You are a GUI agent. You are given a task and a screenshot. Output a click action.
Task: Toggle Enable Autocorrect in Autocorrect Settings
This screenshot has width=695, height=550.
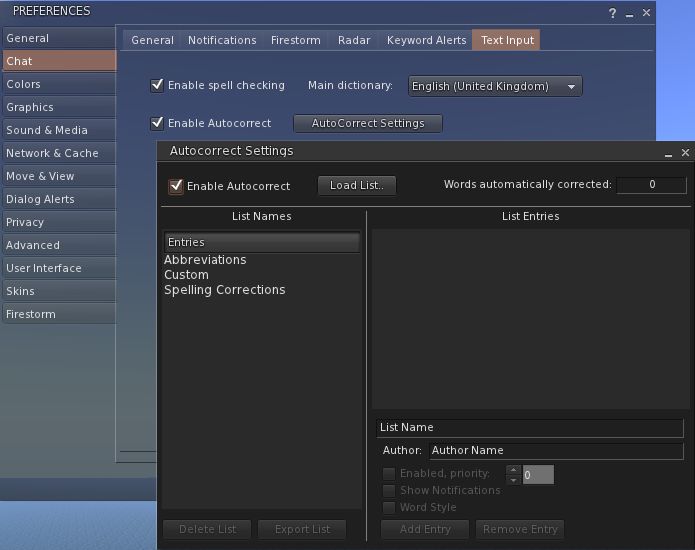point(176,186)
